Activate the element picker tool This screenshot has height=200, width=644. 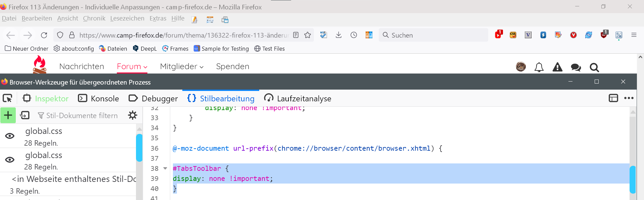(7, 98)
